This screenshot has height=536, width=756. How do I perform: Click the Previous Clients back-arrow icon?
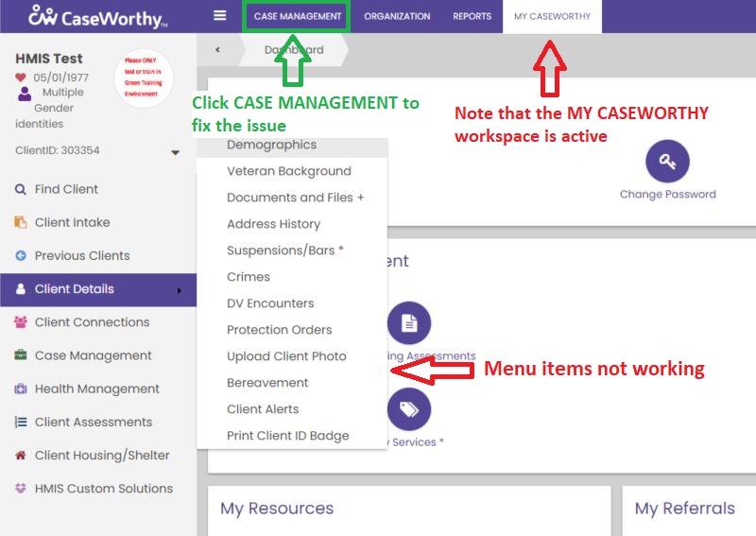coord(21,255)
